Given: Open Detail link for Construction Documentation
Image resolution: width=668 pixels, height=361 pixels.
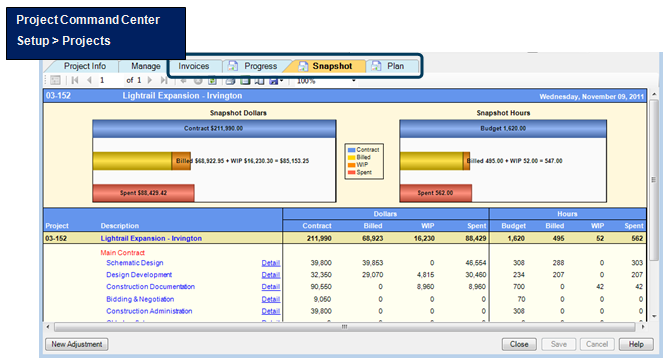Looking at the screenshot, I should [271, 287].
